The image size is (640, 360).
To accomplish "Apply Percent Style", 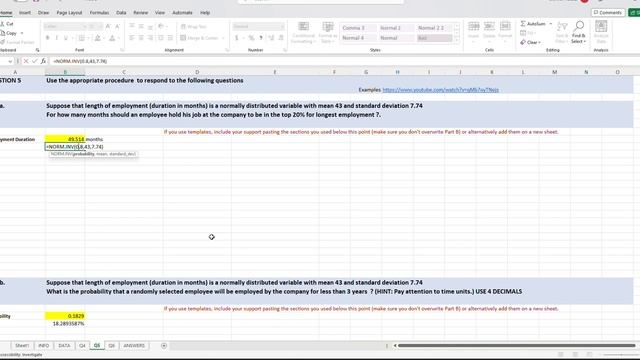I will 251,38.
